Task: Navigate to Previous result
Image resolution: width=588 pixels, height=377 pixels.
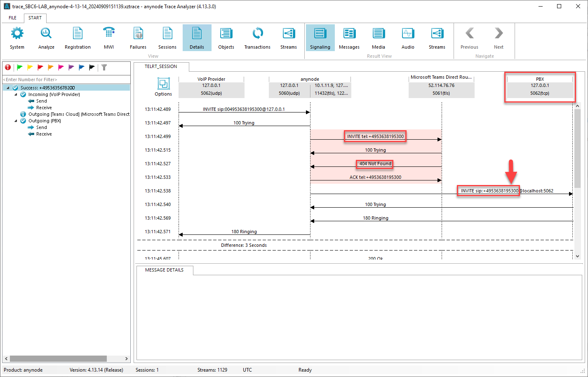Action: pos(470,37)
